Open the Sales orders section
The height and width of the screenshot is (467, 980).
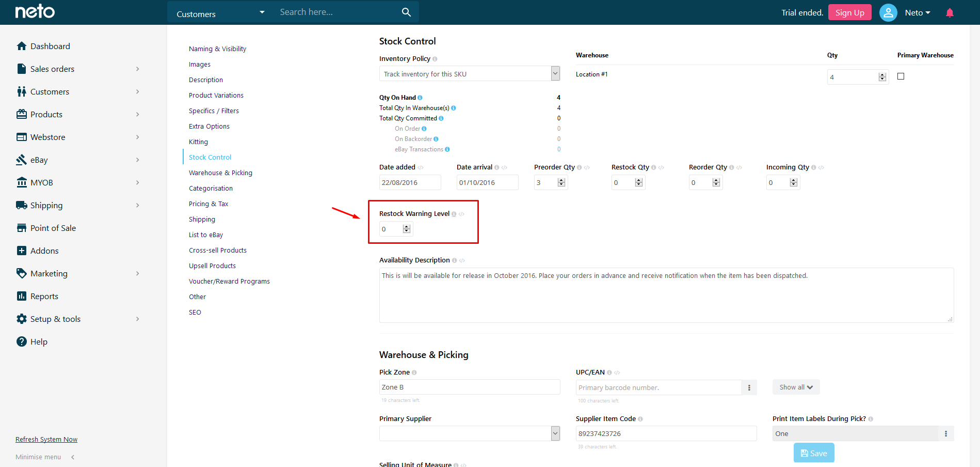[52, 68]
